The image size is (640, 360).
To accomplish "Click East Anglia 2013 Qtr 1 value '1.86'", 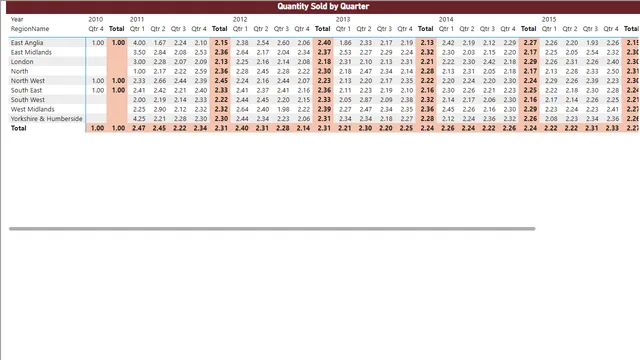I will click(x=345, y=42).
